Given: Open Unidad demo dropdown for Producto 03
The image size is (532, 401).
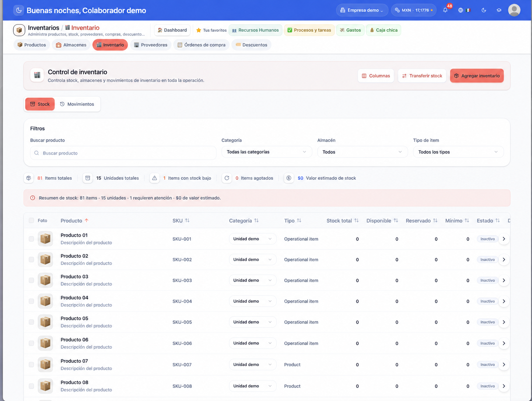Looking at the screenshot, I should tap(253, 281).
